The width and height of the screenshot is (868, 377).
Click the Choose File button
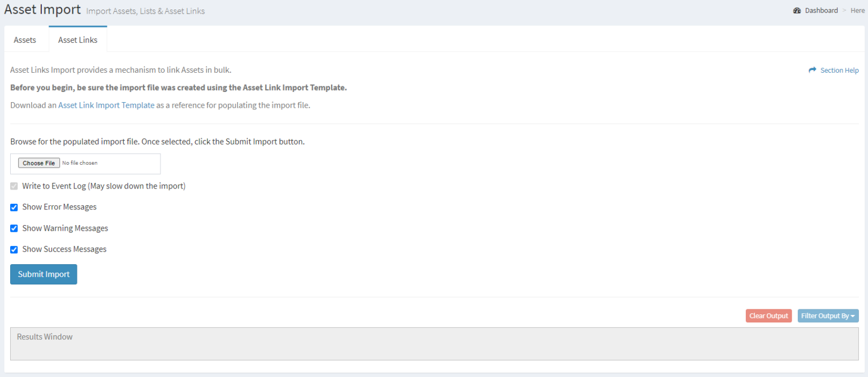tap(38, 163)
